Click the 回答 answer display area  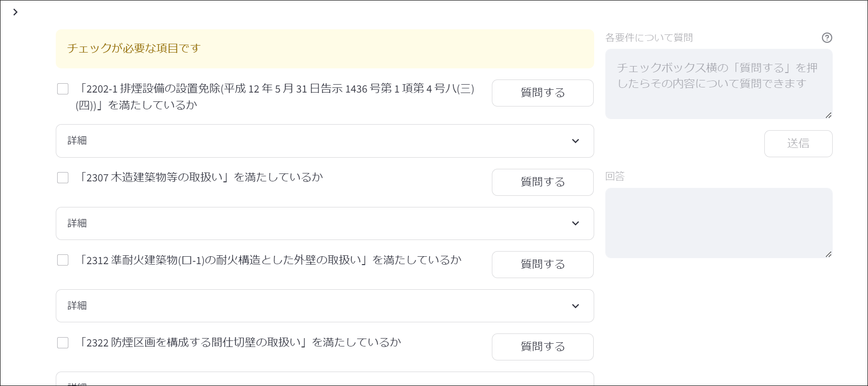click(718, 222)
